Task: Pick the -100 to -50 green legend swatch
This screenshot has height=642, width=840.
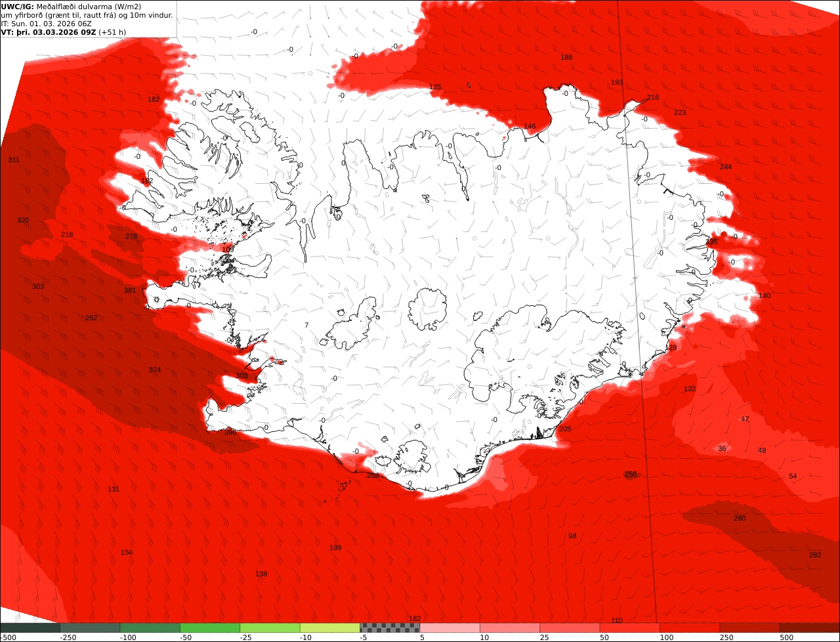Action: pyautogui.click(x=150, y=628)
